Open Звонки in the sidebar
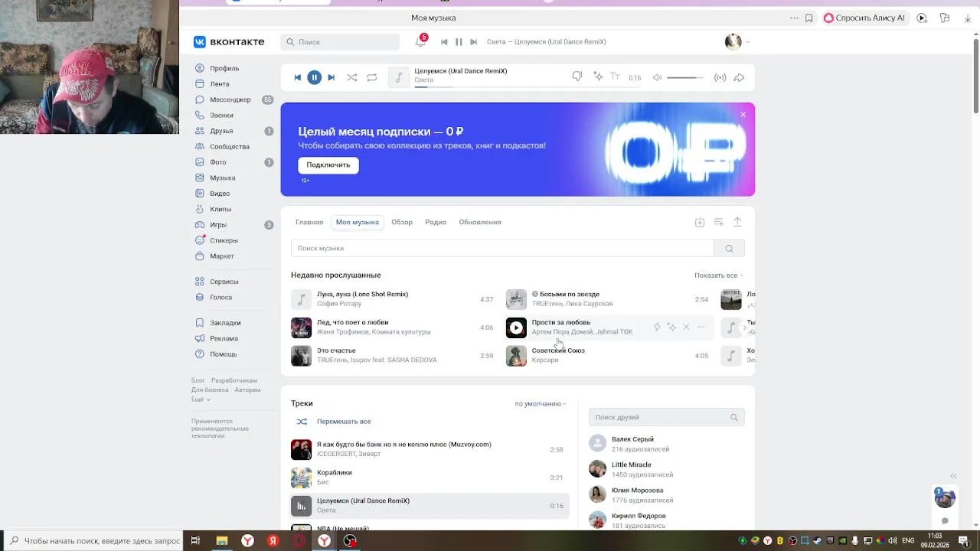 pos(221,116)
